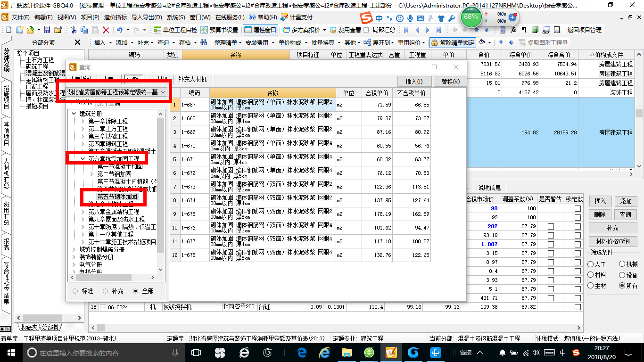The image size is (644, 362).
Task: Click the binoculars Find icon
Action: point(204,42)
